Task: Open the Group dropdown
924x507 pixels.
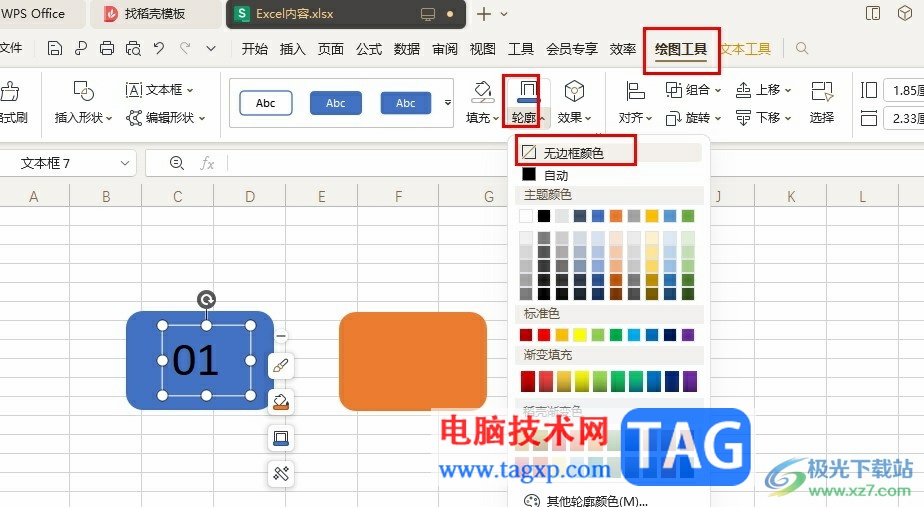Action: coord(693,90)
